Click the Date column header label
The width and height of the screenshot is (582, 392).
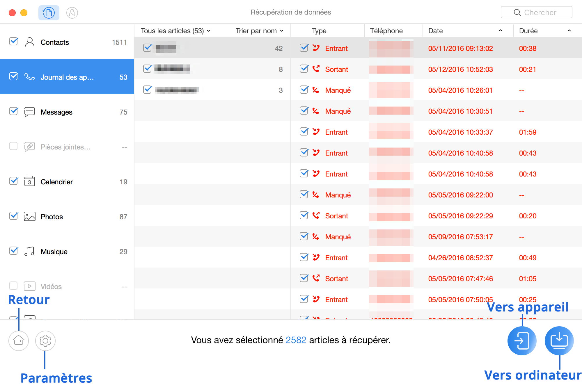coord(435,31)
